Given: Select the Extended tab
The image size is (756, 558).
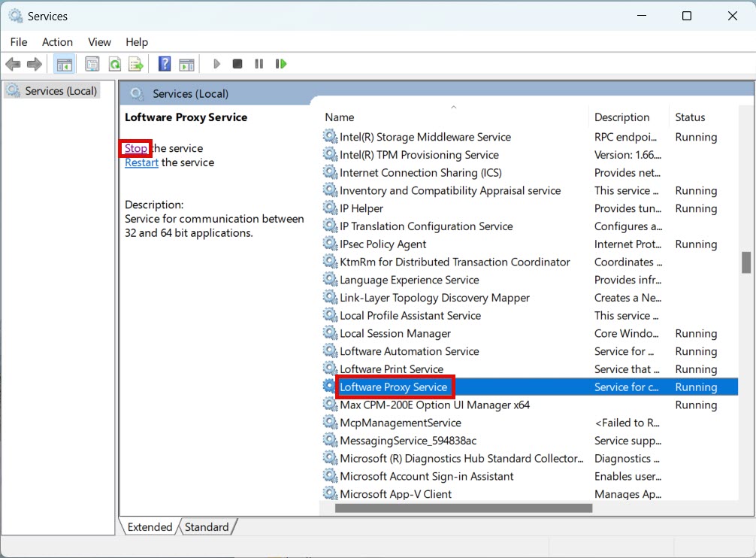Looking at the screenshot, I should [150, 527].
